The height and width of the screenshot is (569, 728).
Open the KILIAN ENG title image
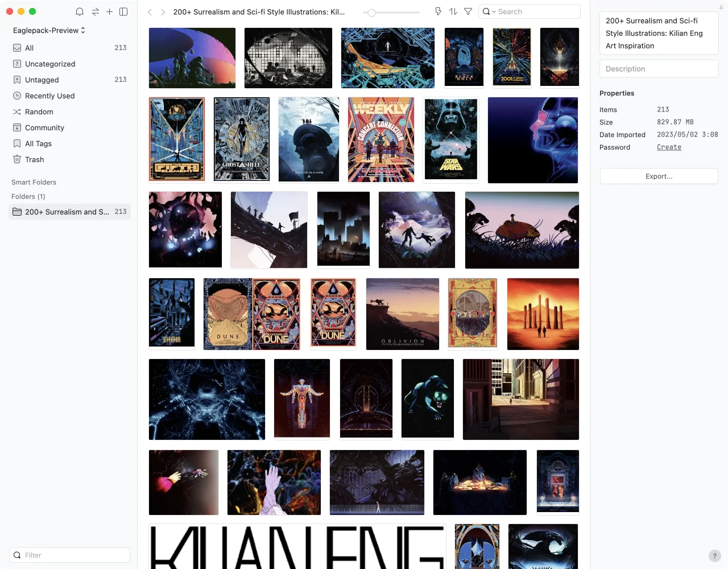point(297,546)
